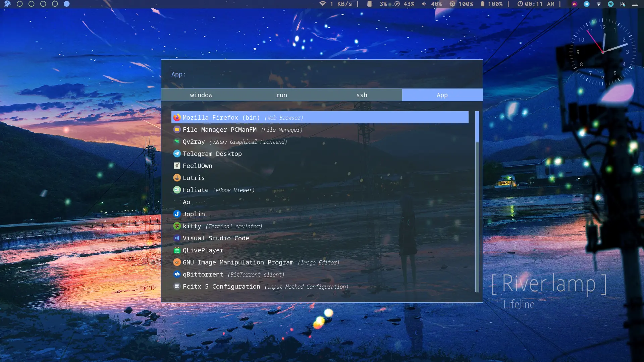Image resolution: width=644 pixels, height=362 pixels.
Task: Select the filled fifth workspace circle
Action: click(67, 4)
